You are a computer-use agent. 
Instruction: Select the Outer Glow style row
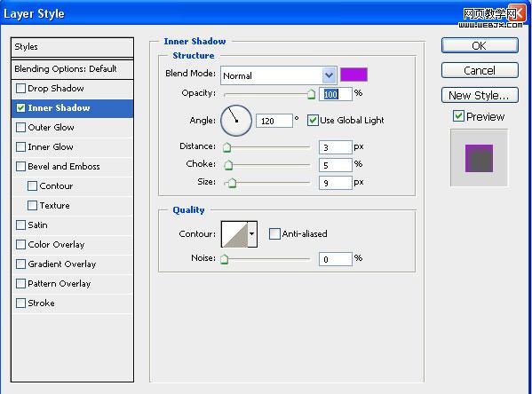pyautogui.click(x=72, y=128)
